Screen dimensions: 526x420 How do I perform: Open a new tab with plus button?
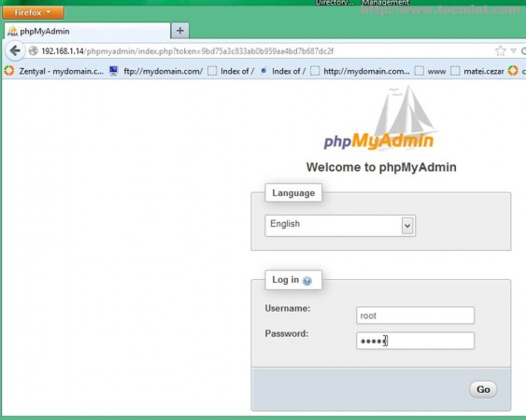click(180, 31)
